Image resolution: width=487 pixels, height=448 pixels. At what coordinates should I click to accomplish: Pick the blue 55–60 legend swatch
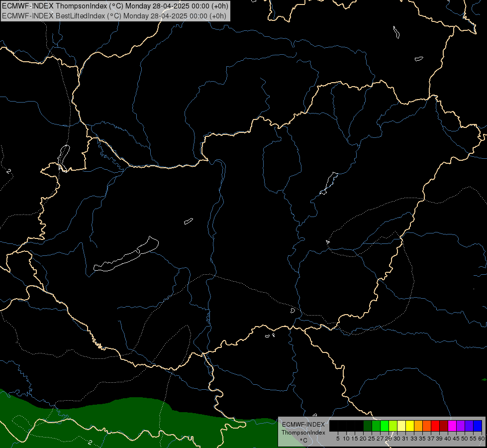click(x=478, y=426)
